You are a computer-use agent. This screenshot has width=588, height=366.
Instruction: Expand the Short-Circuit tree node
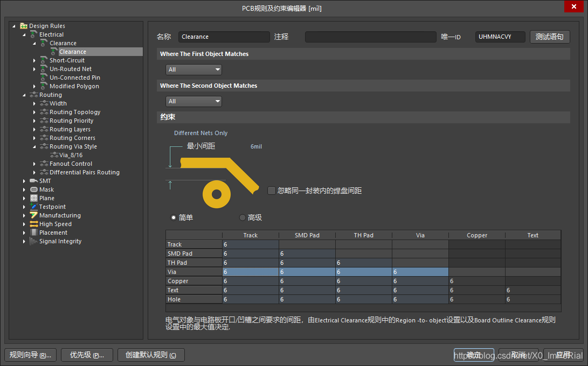34,60
